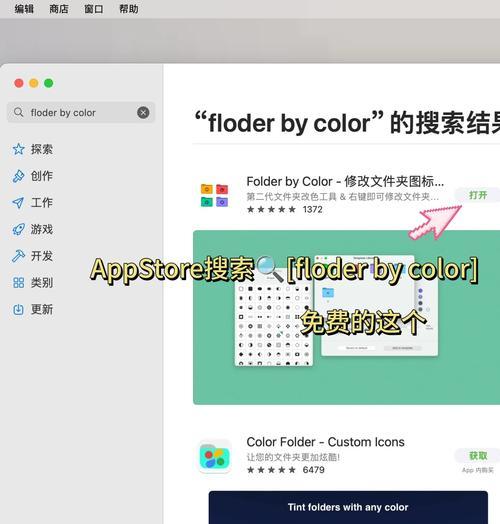500x524 pixels.
Task: Click the Color Folder app icon
Action: tap(215, 456)
